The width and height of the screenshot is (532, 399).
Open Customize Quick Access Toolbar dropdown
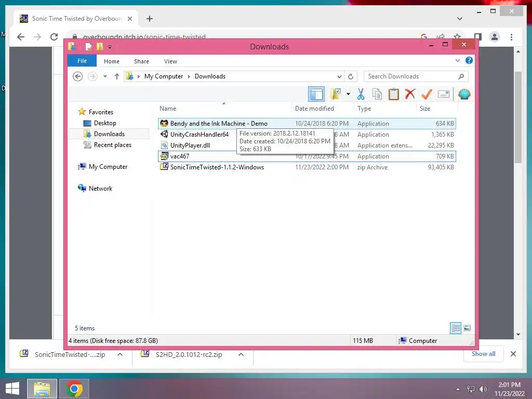point(110,47)
